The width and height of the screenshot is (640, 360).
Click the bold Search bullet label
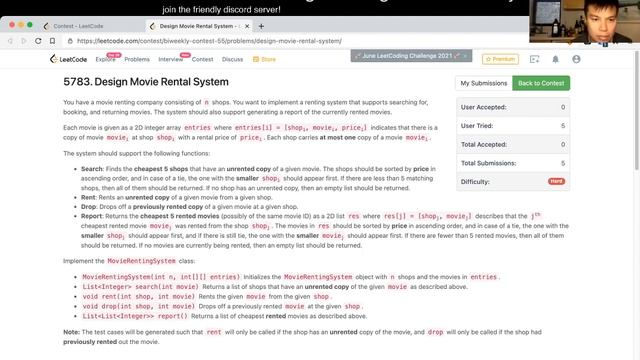(x=92, y=169)
